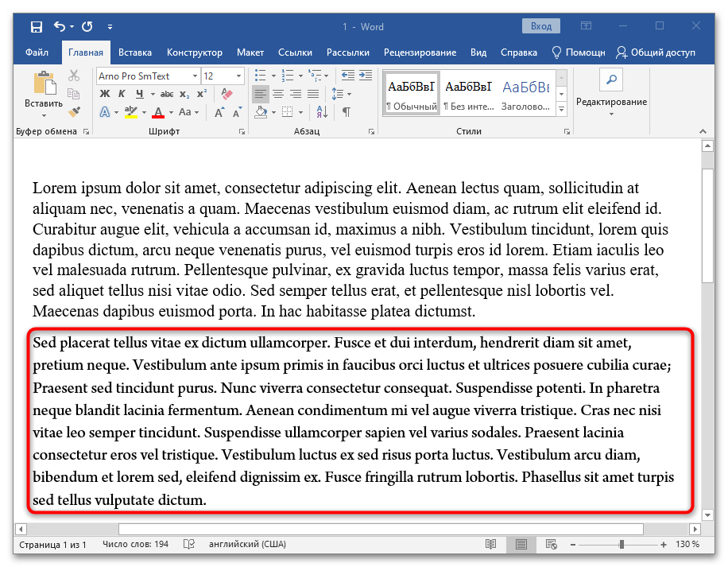This screenshot has height=567, width=728.
Task: Switch to the Ссылки tab
Action: coord(296,52)
